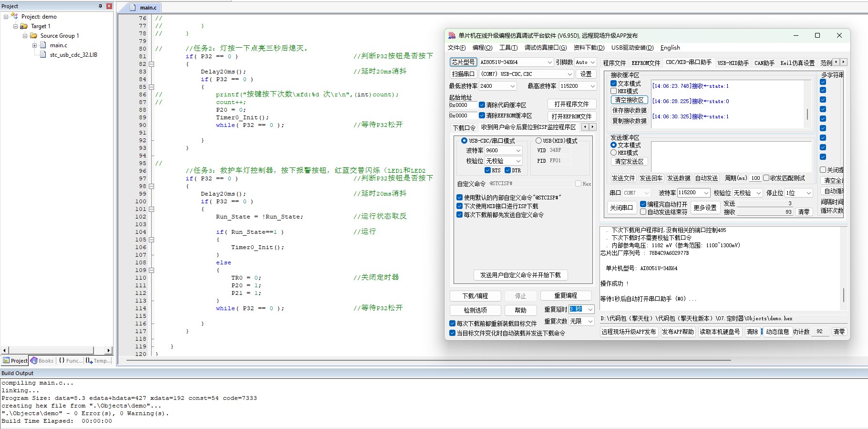Screen dimensions: 868x429
Task: Open the USB驱动安装(D) menu
Action: pyautogui.click(x=632, y=48)
